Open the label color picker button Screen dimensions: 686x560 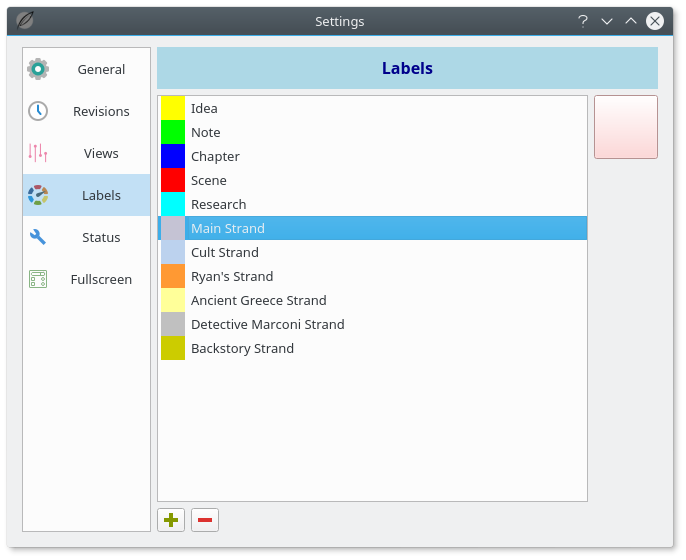point(625,127)
